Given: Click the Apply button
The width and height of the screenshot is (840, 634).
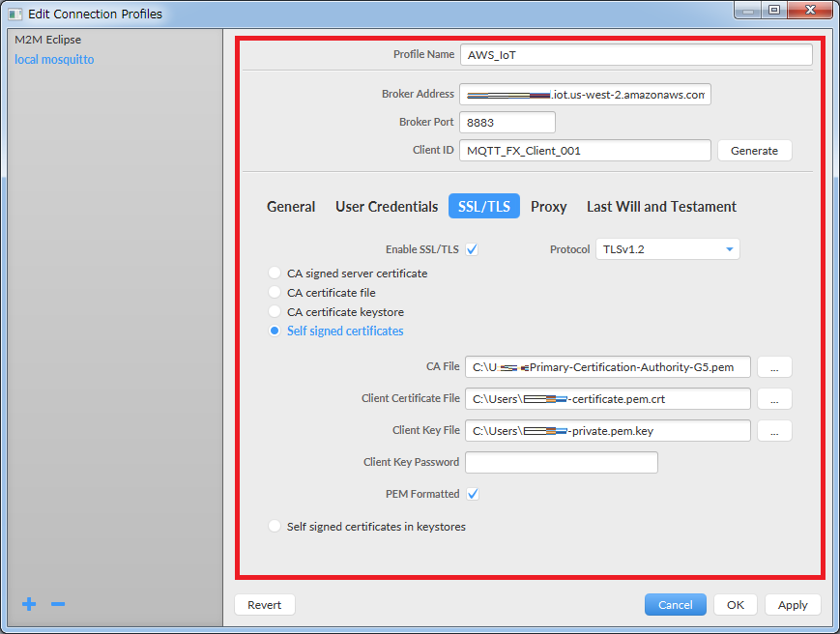Looking at the screenshot, I should (x=793, y=605).
